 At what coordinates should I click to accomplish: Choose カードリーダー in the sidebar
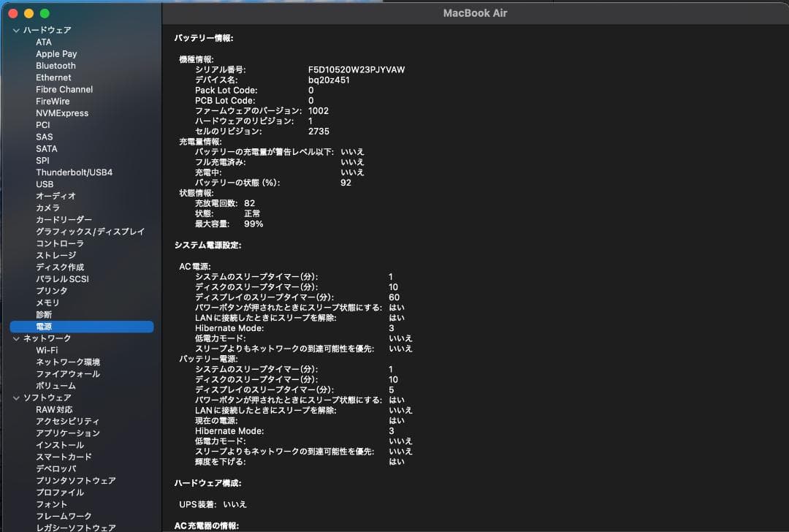[64, 219]
